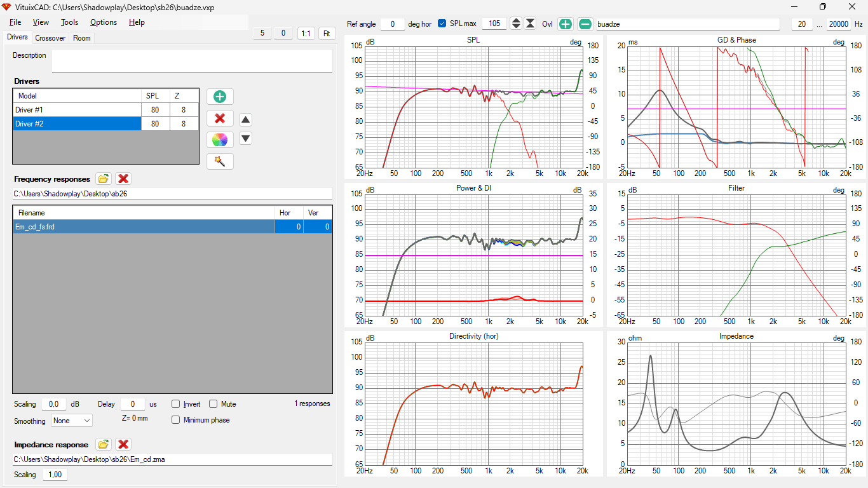Open the Smoothing dropdown
This screenshot has width=868, height=488.
pyautogui.click(x=72, y=421)
